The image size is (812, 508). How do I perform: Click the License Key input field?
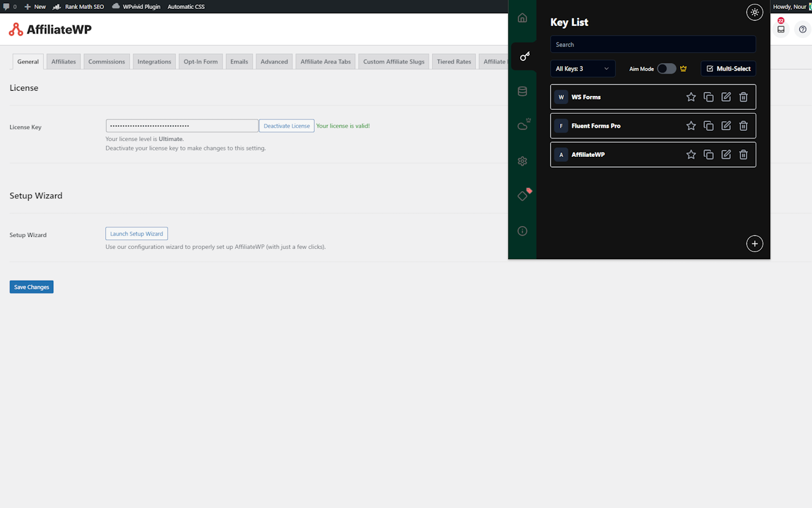pos(182,126)
